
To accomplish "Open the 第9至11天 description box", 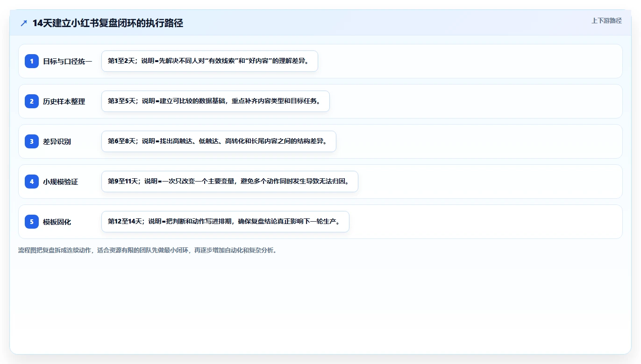I will (x=230, y=182).
